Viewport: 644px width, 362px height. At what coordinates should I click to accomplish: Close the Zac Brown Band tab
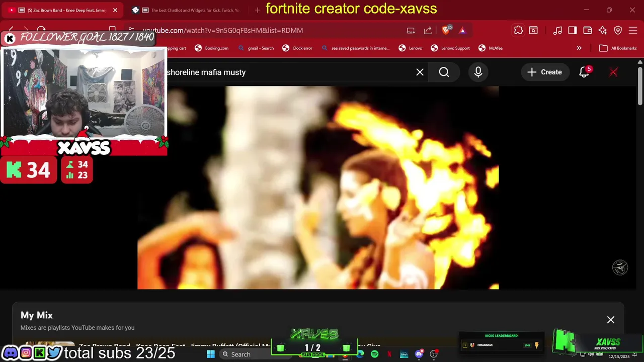pyautogui.click(x=115, y=10)
